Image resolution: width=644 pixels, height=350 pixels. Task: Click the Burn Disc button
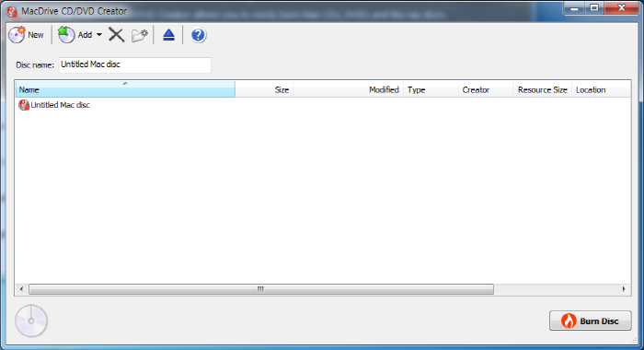tap(591, 321)
